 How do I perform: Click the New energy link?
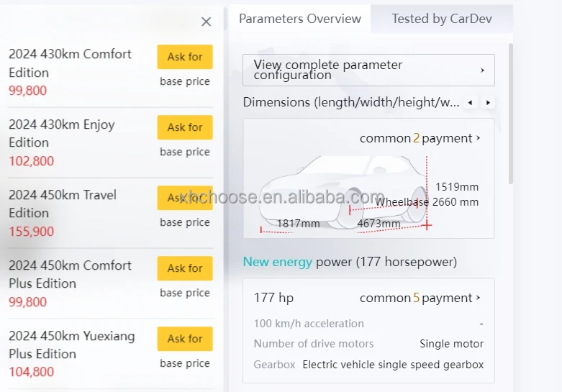click(x=277, y=262)
